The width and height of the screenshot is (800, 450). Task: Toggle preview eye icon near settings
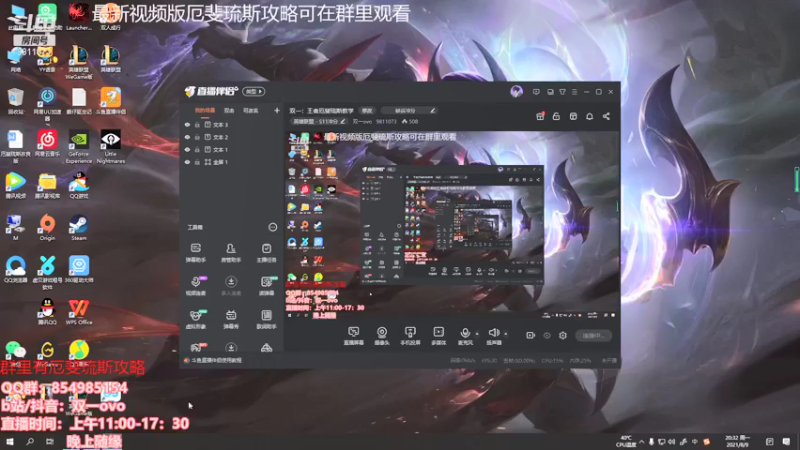pos(547,335)
